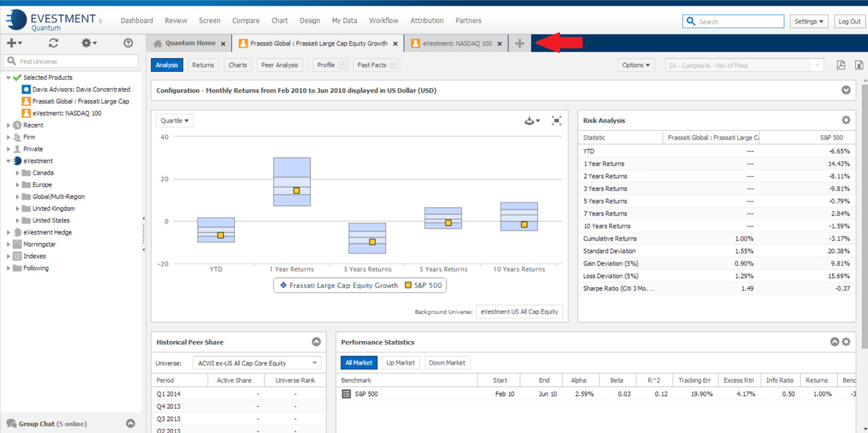The image size is (868, 433).
Task: Select the Following tree item
Action: (x=31, y=268)
